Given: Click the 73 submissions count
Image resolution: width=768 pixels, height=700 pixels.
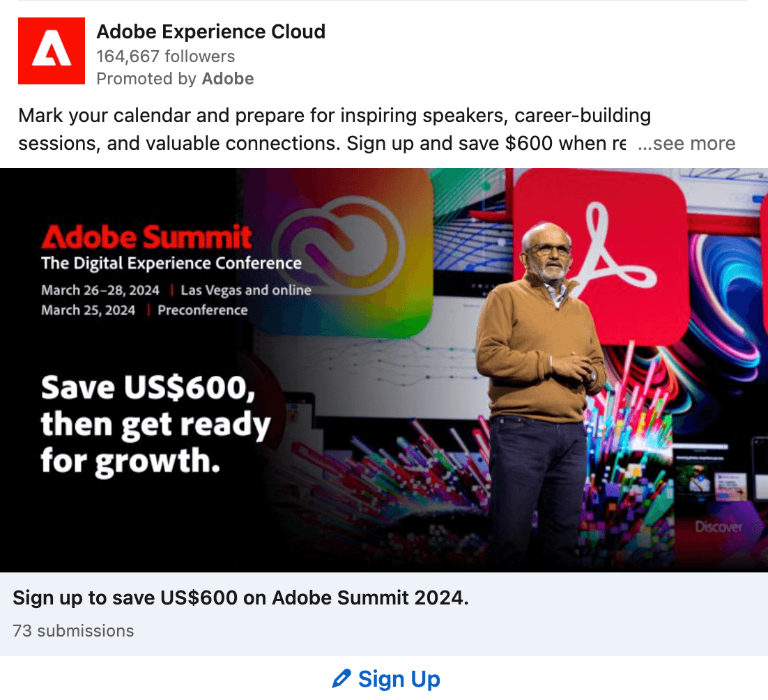Looking at the screenshot, I should pos(73,631).
